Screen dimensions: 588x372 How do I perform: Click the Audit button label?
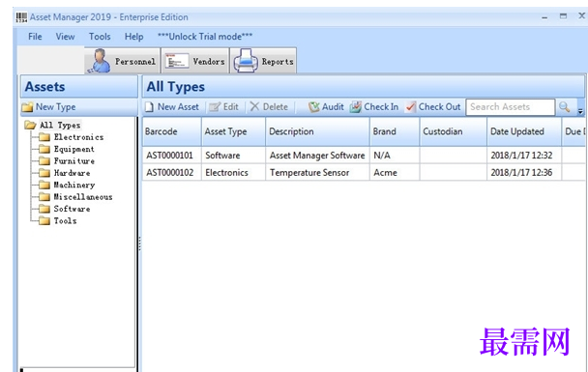point(333,107)
